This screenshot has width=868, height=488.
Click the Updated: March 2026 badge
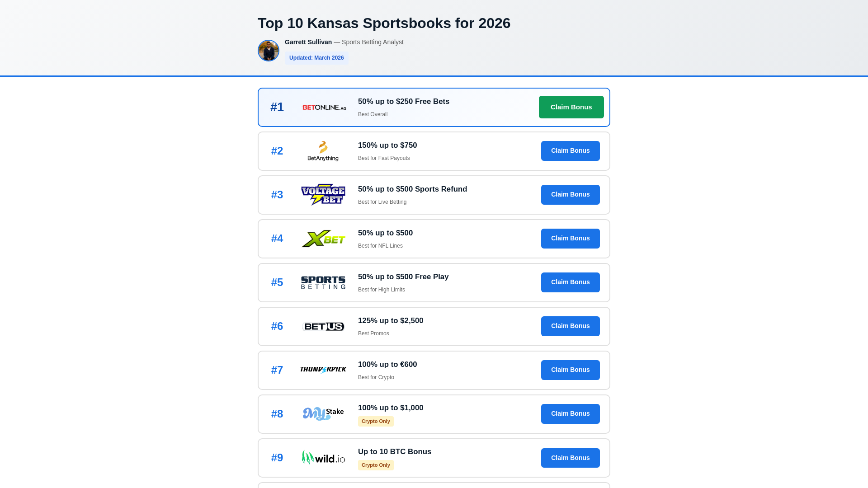[x=316, y=58]
